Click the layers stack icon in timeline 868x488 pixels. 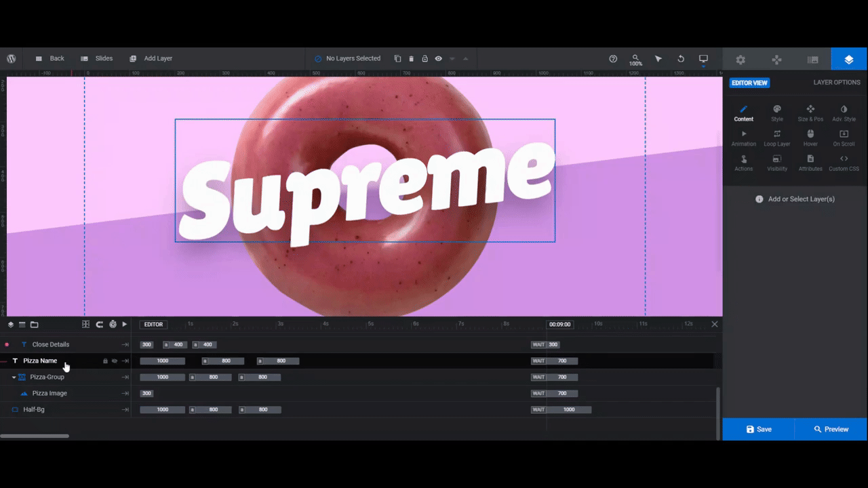(x=11, y=325)
